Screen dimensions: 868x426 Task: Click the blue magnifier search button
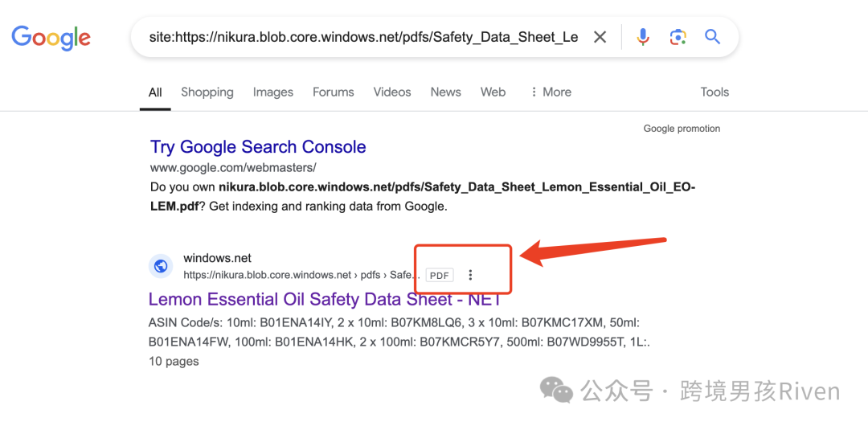(x=712, y=37)
